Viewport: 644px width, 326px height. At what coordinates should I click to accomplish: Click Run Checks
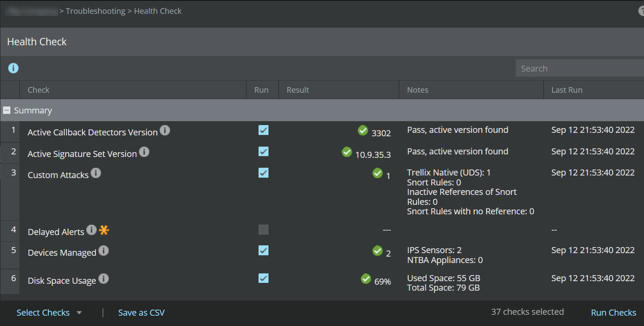click(613, 313)
